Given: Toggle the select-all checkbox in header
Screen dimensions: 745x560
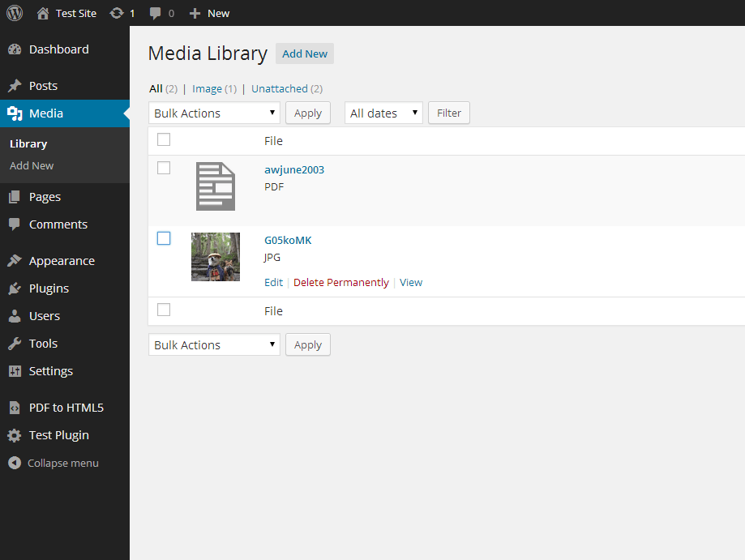Looking at the screenshot, I should point(164,139).
